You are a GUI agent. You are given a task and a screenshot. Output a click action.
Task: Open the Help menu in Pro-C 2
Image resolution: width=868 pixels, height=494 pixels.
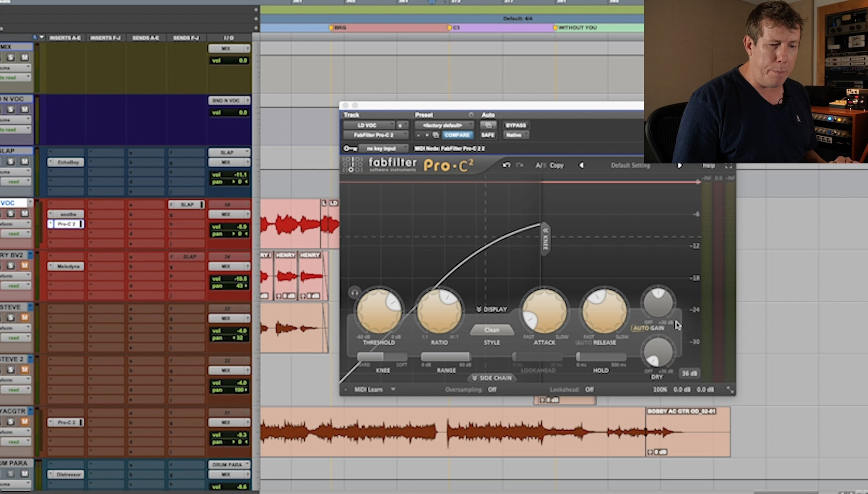[708, 166]
